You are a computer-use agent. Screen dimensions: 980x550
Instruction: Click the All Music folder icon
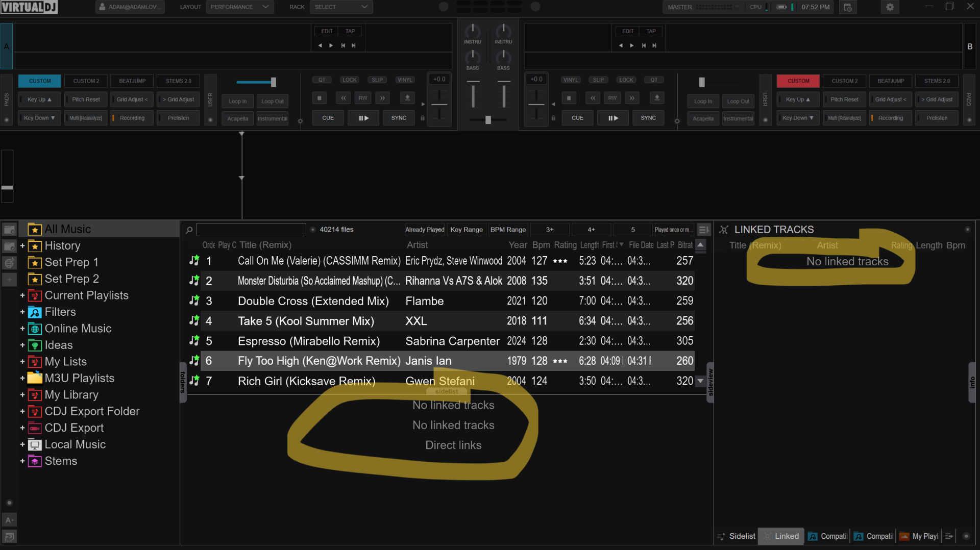(35, 230)
